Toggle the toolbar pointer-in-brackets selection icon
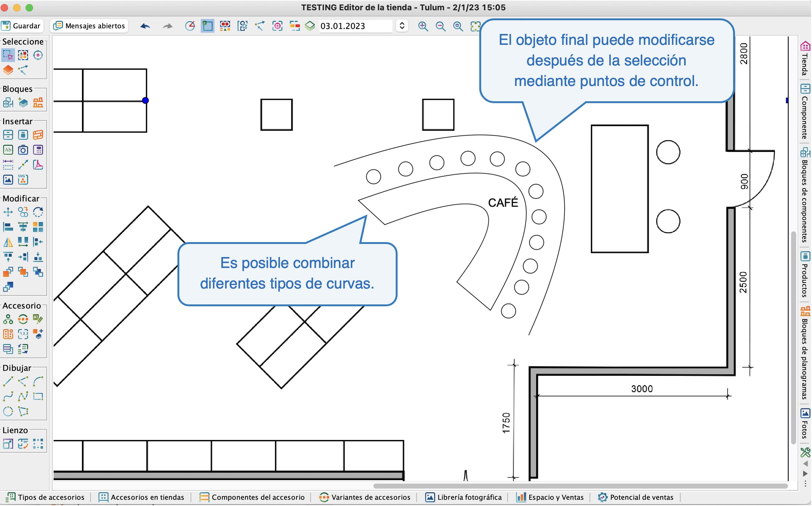812x506 pixels. [242, 26]
